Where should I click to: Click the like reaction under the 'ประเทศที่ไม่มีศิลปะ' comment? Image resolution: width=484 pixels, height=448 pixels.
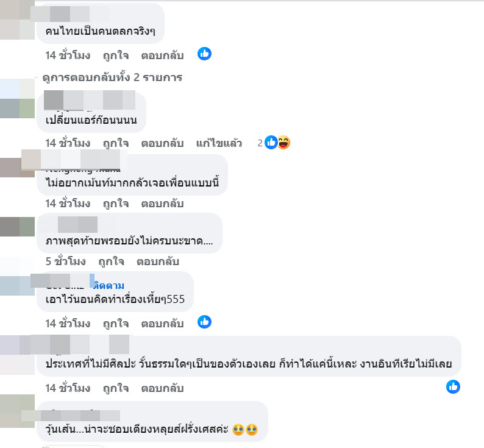click(453, 387)
